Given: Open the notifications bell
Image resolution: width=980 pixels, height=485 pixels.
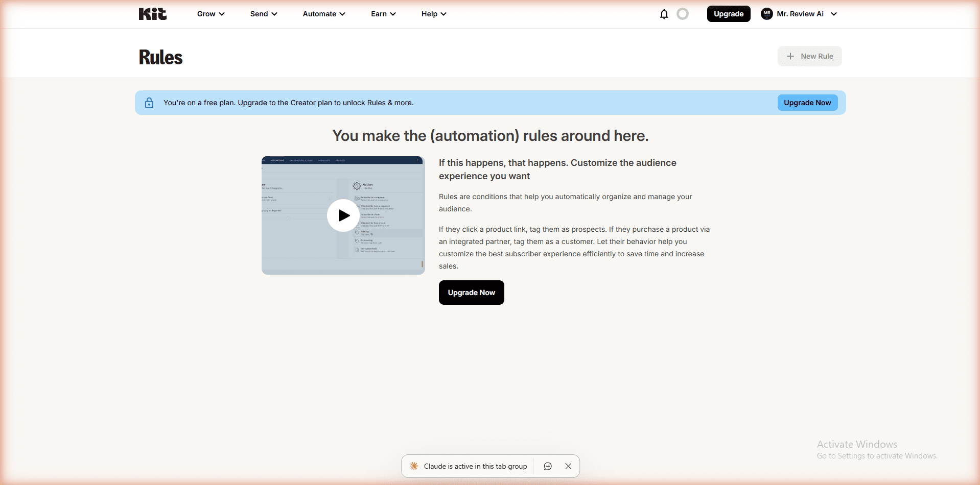Looking at the screenshot, I should (x=664, y=14).
